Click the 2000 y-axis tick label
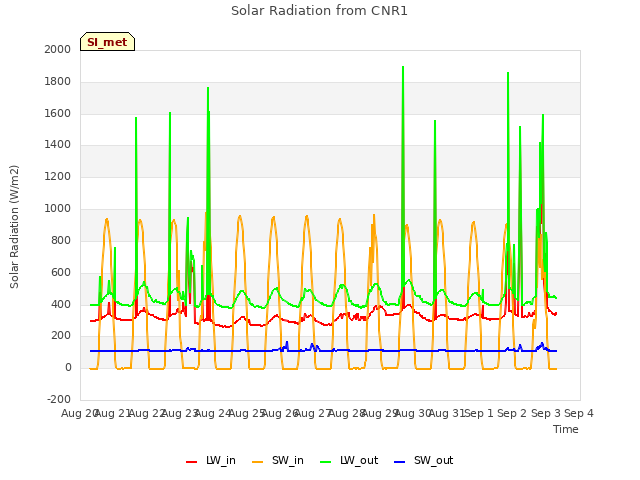The width and height of the screenshot is (640, 480). [58, 49]
